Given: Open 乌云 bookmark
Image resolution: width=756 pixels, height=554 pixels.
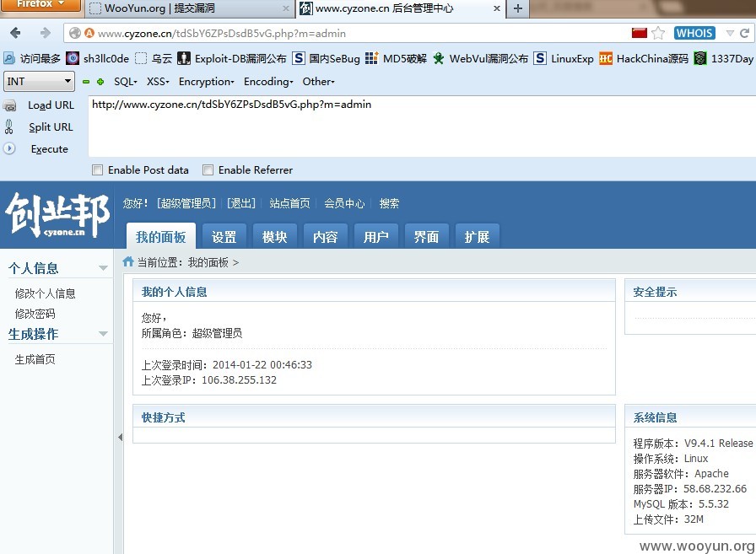Looking at the screenshot, I should (x=154, y=59).
